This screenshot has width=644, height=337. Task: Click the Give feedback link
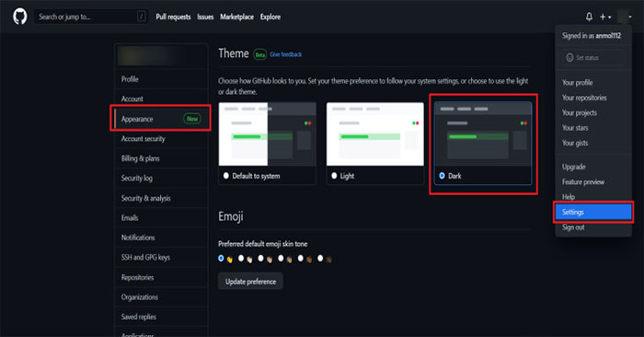click(x=286, y=54)
